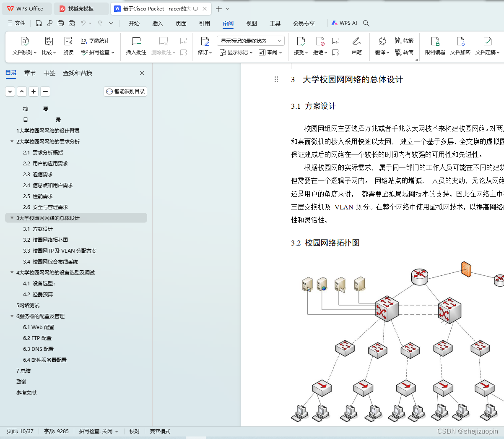The height and width of the screenshot is (439, 504).
Task: Open a new document tab with plus
Action: coord(219,9)
